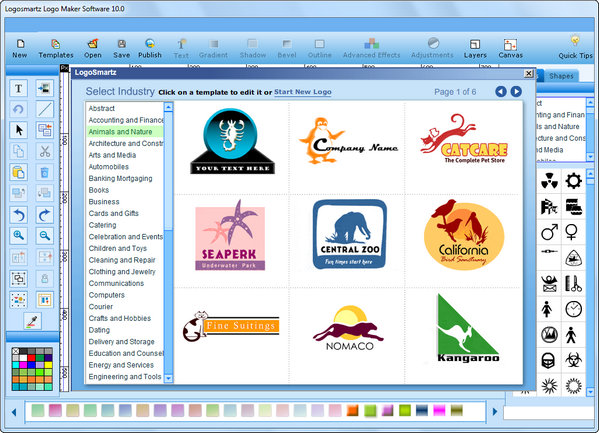Click the Undo arrow in toolbox

tap(18, 215)
